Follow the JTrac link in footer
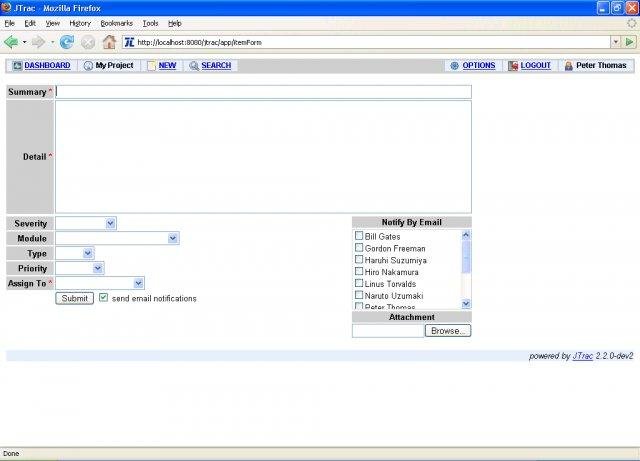The width and height of the screenshot is (640, 461). [x=582, y=356]
